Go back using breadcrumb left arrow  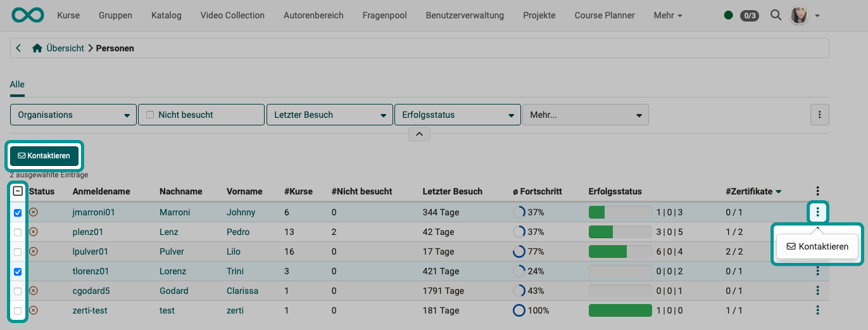tap(19, 48)
